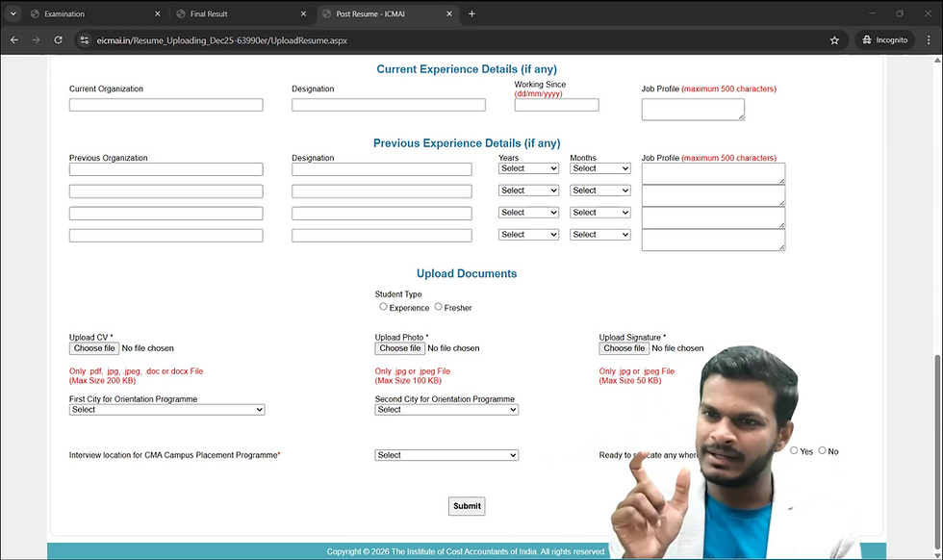
Task: Click the second previous Designation field
Action: pyautogui.click(x=382, y=191)
